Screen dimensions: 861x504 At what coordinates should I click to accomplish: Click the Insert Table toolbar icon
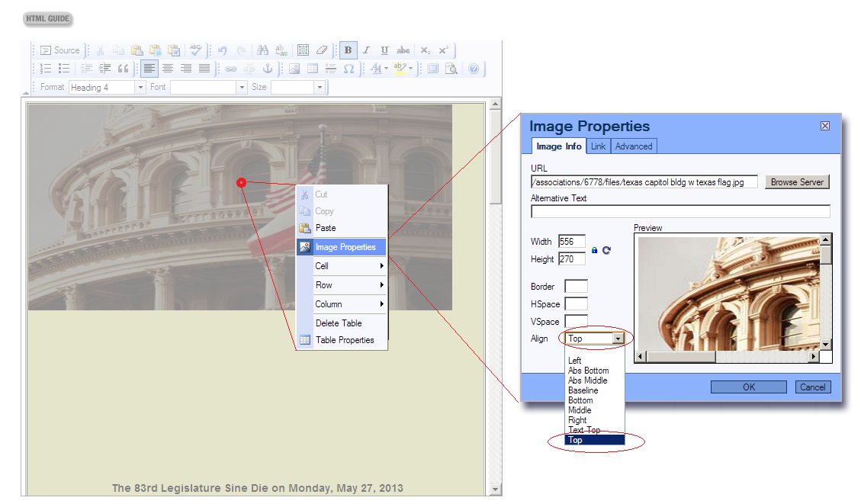pyautogui.click(x=313, y=69)
